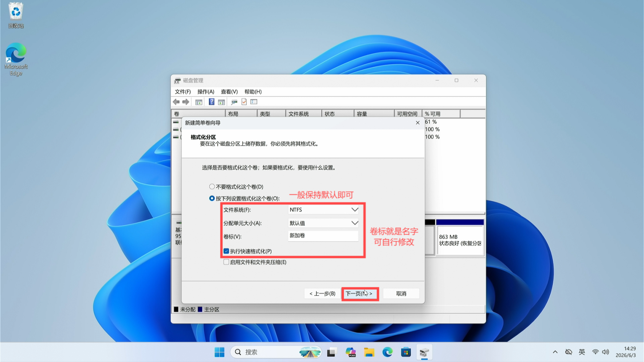Open the 文件(F) menu
644x362 pixels.
pos(183,92)
